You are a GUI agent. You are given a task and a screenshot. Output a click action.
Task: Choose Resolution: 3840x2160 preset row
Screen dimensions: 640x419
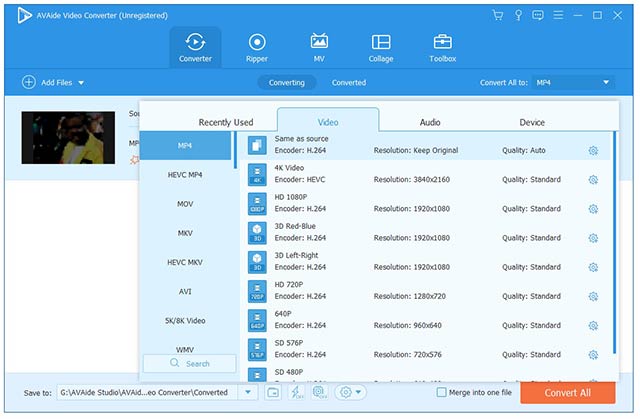424,174
